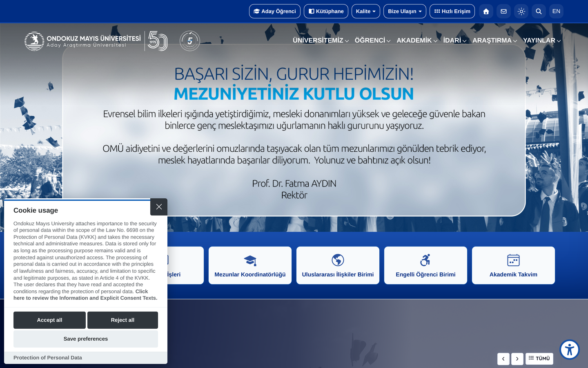Expand the AKADEMİK menu
Screen dimensions: 588x368
[x=417, y=40]
